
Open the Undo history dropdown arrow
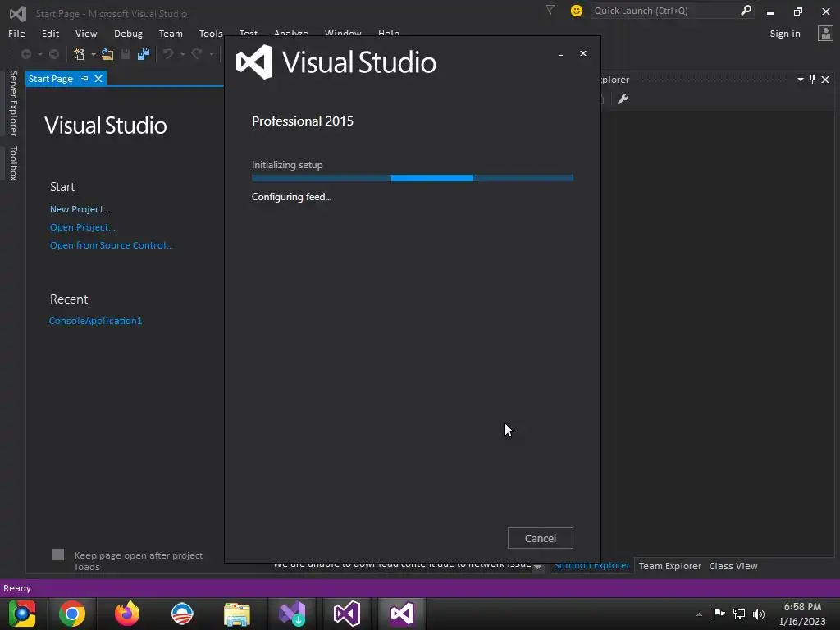point(182,54)
